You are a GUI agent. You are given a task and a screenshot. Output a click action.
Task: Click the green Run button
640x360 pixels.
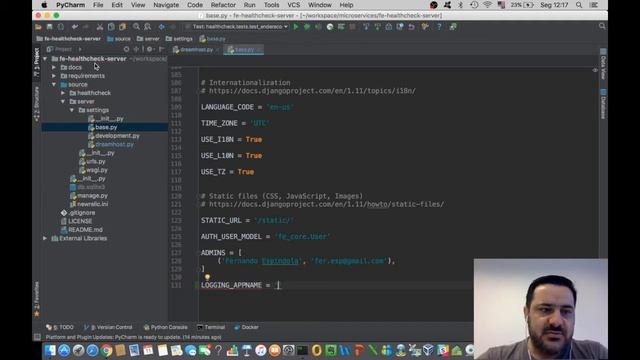pos(296,27)
